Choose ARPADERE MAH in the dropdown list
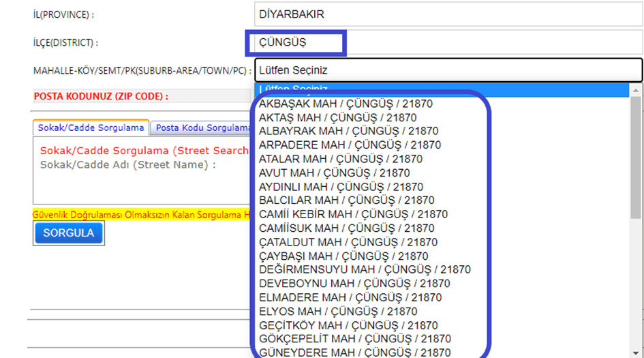 click(x=350, y=145)
